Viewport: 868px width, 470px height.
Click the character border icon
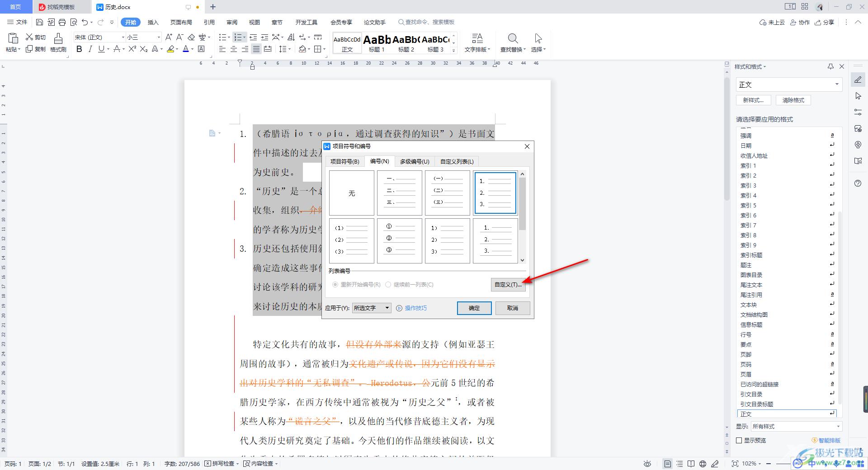pyautogui.click(x=202, y=49)
